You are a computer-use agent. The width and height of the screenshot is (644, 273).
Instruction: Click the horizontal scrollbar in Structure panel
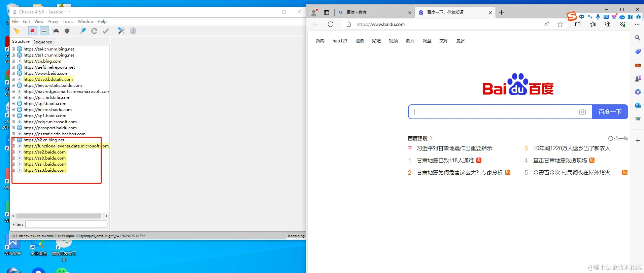[x=59, y=216]
